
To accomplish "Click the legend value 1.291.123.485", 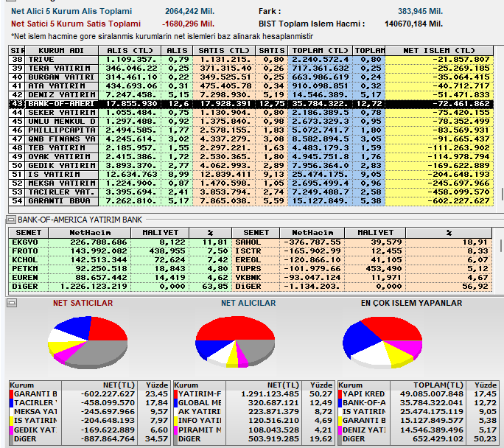I will pos(270,393).
